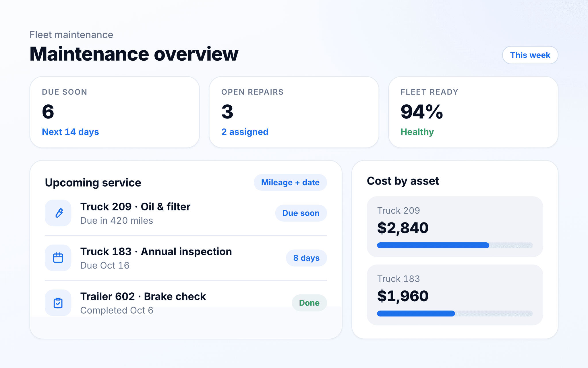Click the Completed Oct 6 text
Image resolution: width=588 pixels, height=368 pixels.
point(117,310)
